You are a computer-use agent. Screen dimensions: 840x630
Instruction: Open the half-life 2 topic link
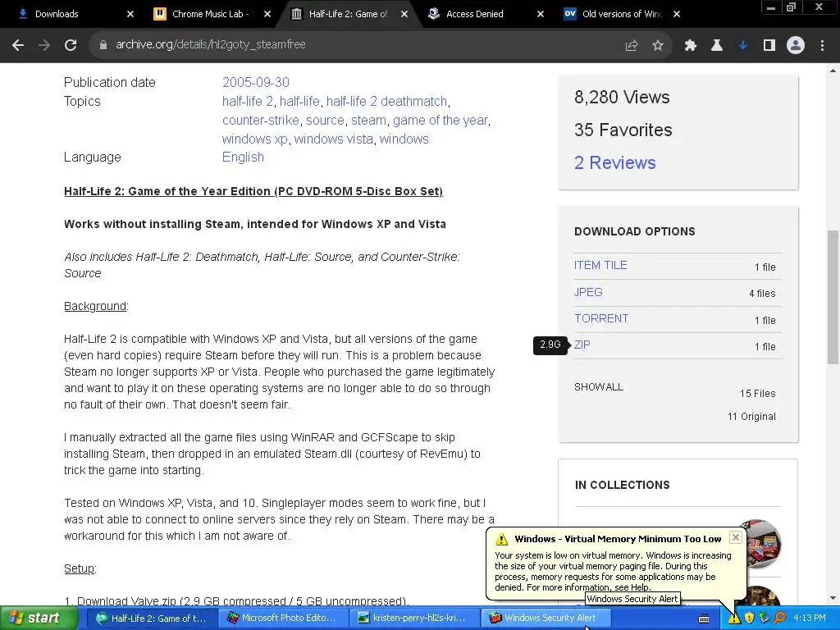248,101
